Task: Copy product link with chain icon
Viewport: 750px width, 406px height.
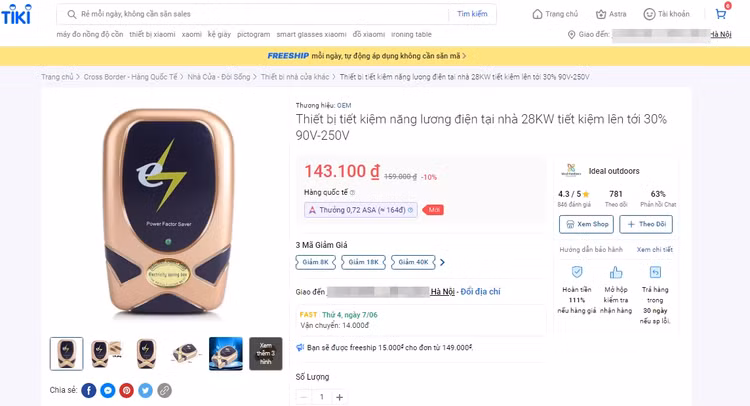Action: [165, 390]
